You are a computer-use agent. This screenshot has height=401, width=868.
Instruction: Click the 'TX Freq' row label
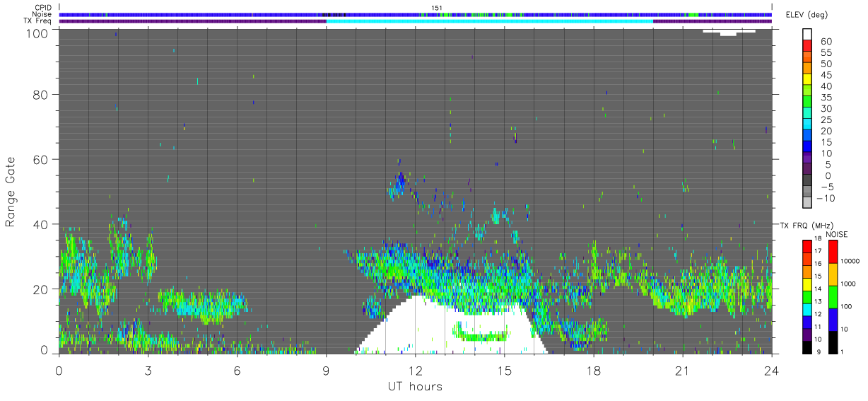(x=38, y=21)
